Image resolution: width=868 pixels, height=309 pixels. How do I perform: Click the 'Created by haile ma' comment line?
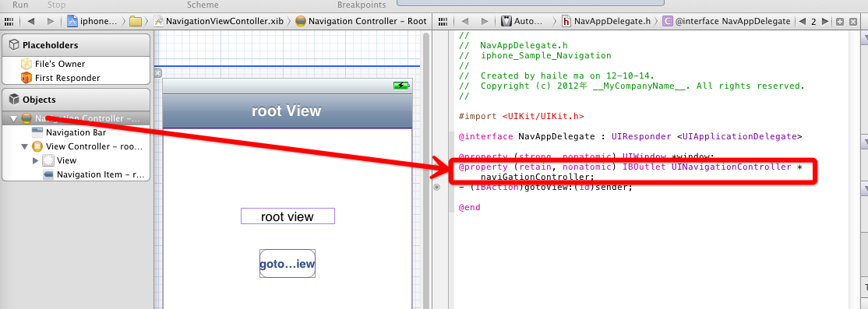coord(557,75)
